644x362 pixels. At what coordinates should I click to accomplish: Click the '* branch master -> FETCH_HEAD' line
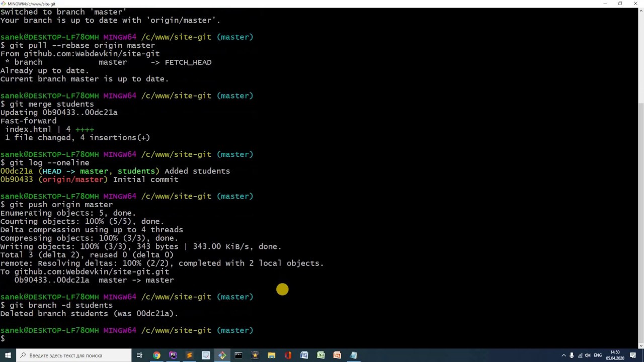(108, 62)
